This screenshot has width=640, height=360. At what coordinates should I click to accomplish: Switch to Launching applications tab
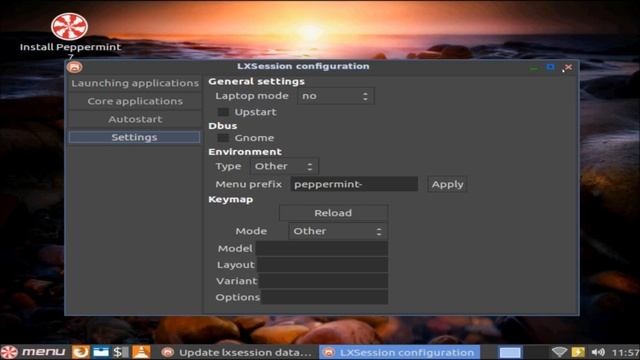[x=135, y=83]
